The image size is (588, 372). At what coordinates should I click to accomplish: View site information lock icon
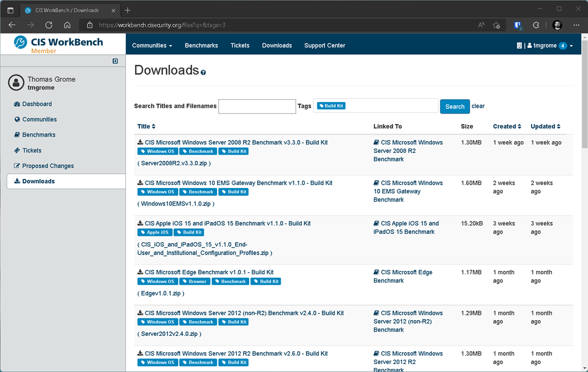point(90,25)
